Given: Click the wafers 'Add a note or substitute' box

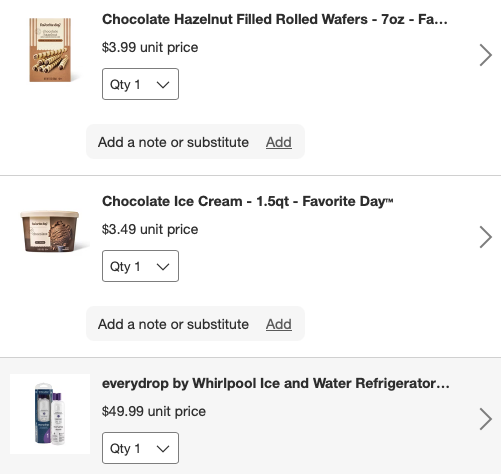Looking at the screenshot, I should pos(195,142).
